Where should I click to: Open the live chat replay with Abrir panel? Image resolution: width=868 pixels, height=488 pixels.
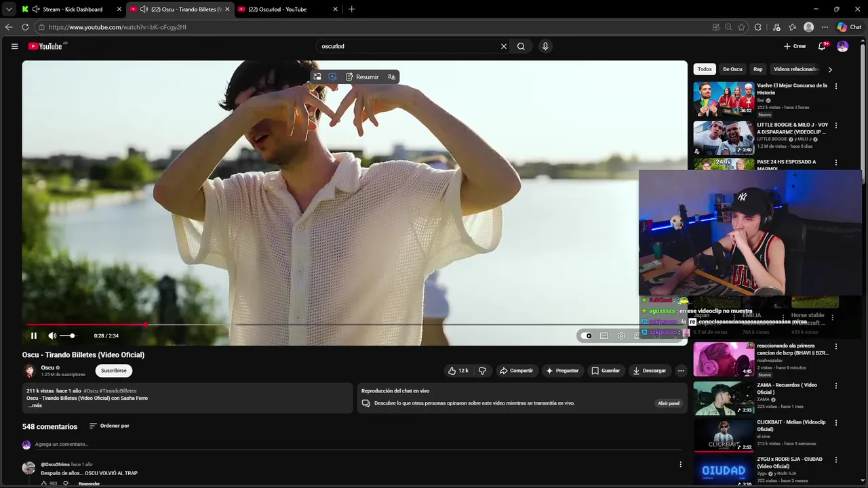[x=669, y=403]
